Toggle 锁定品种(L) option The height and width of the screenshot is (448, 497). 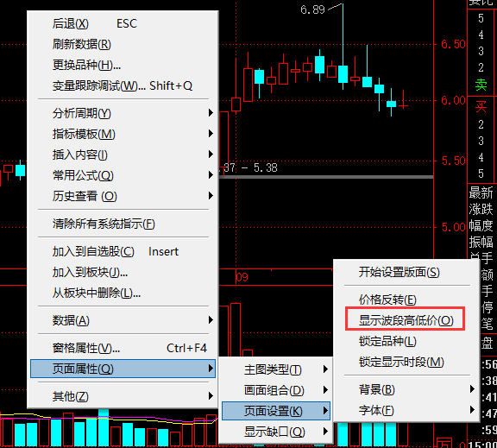tap(406, 341)
